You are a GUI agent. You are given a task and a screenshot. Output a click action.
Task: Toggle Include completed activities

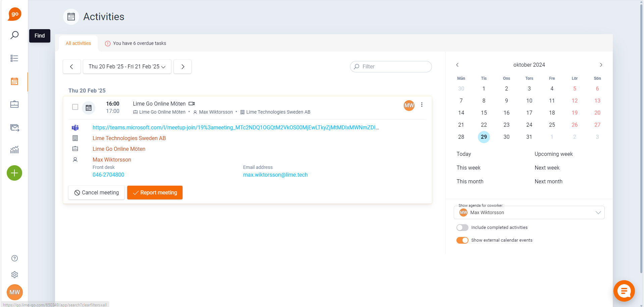pyautogui.click(x=462, y=228)
